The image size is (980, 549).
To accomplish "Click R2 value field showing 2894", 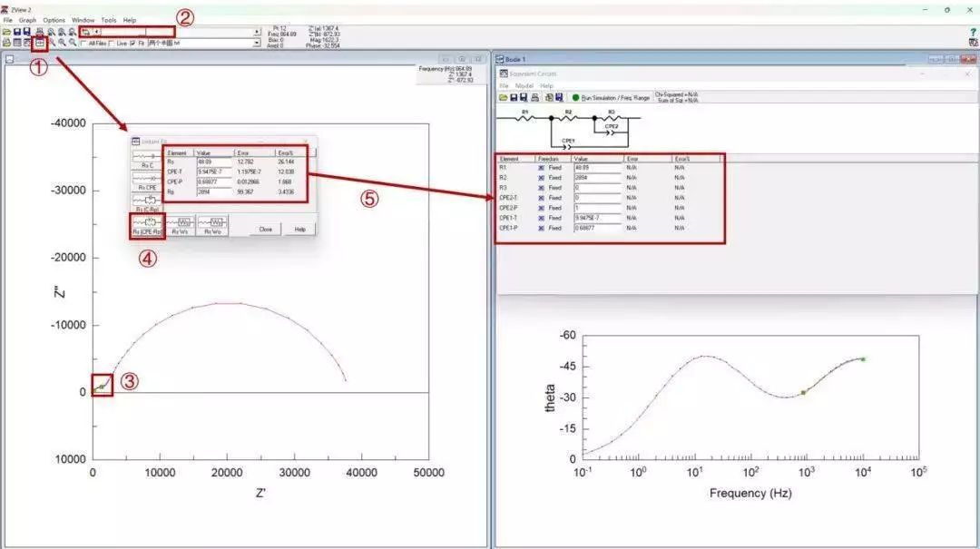I will click(x=597, y=178).
